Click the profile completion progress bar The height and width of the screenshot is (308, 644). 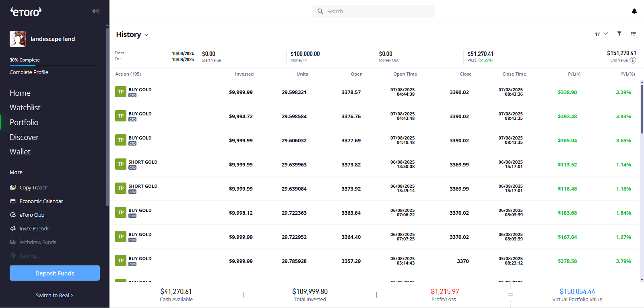(53, 65)
